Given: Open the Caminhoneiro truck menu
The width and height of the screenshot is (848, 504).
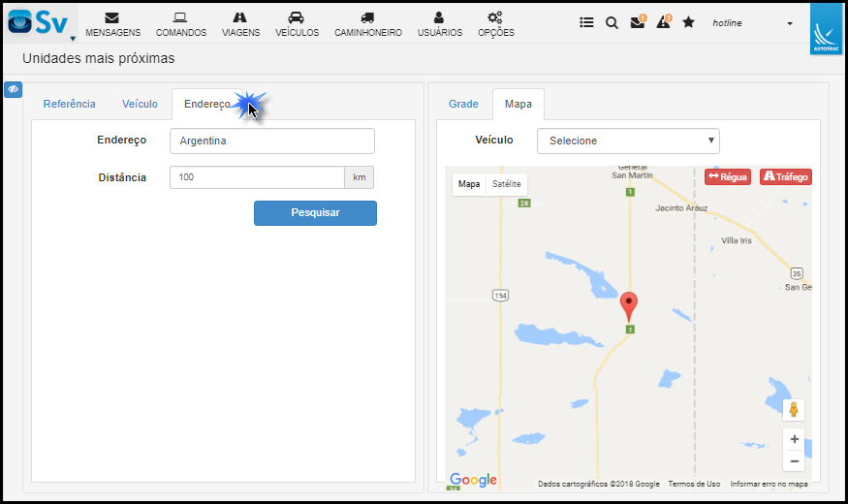Looking at the screenshot, I should tap(367, 25).
